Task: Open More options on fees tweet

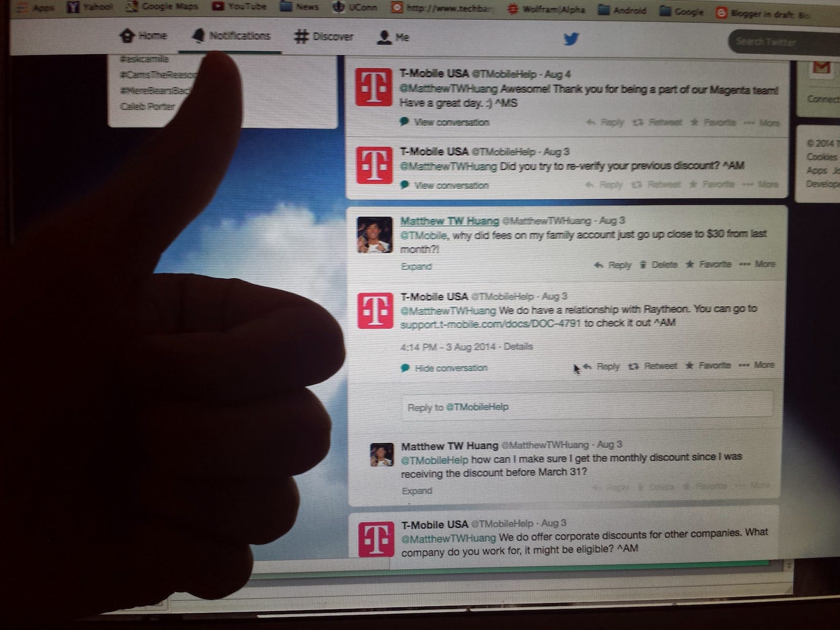Action: (x=757, y=264)
